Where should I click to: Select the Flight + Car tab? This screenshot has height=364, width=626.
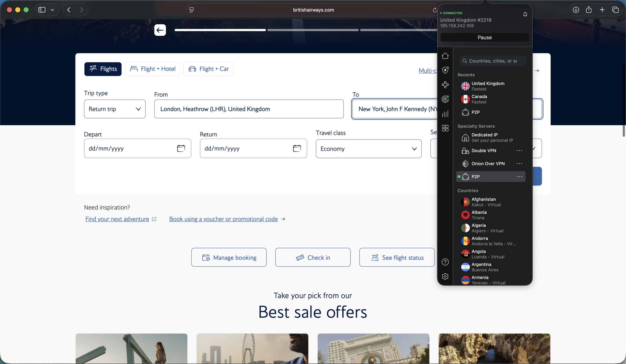[x=208, y=69]
